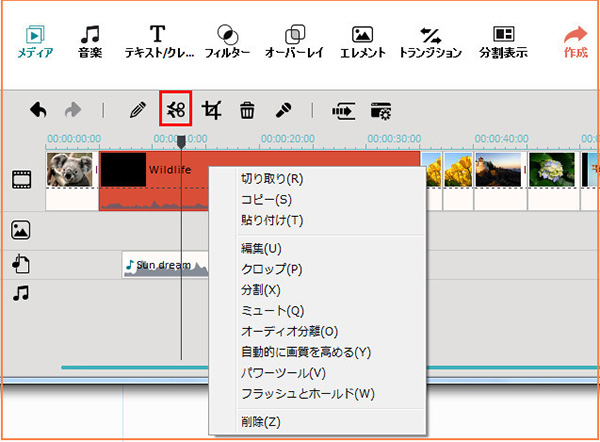
Task: Open the オーバーレイ overlay panel
Action: [295, 42]
